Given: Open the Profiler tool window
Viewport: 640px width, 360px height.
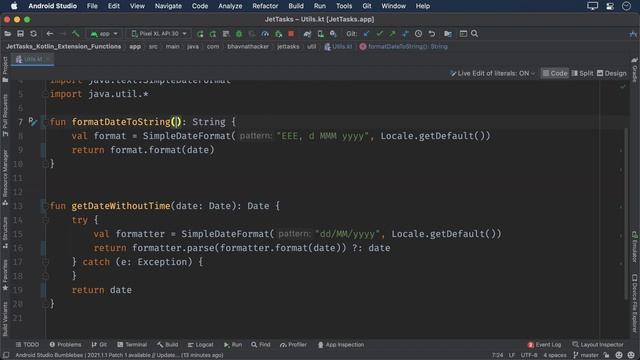Looking at the screenshot, I should coord(293,345).
